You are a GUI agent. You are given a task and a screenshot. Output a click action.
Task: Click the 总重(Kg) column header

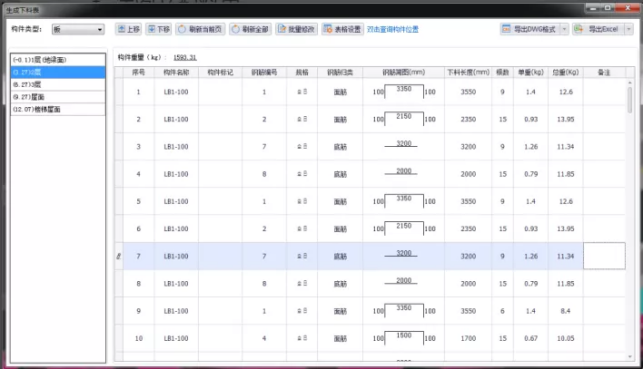coord(565,72)
